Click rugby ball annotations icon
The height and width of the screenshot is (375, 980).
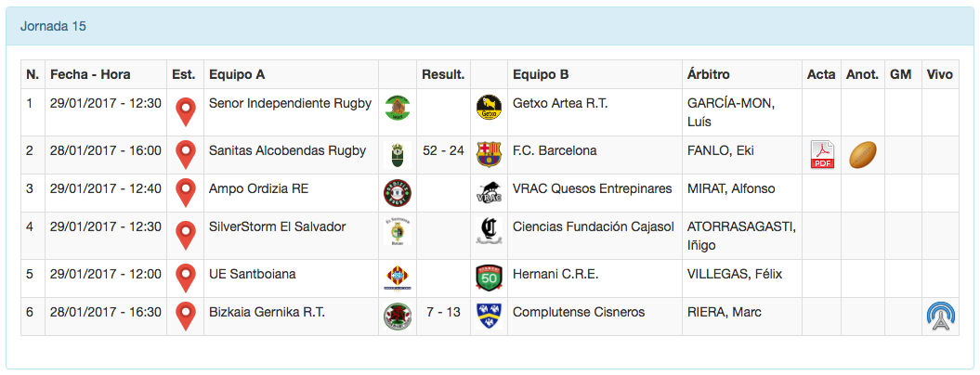tap(863, 154)
